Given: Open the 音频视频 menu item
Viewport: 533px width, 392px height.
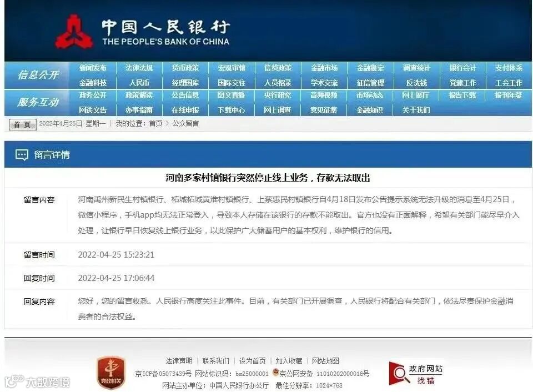Looking at the screenshot, I should (x=324, y=95).
